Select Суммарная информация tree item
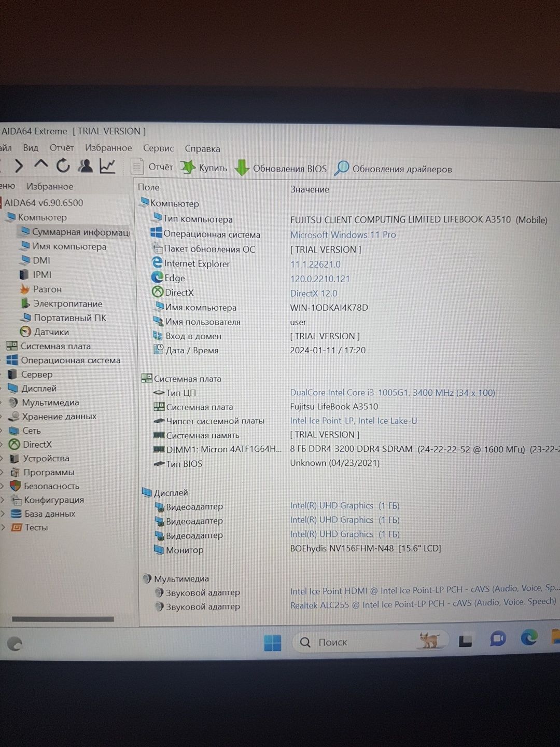The width and height of the screenshot is (560, 747). point(75,232)
